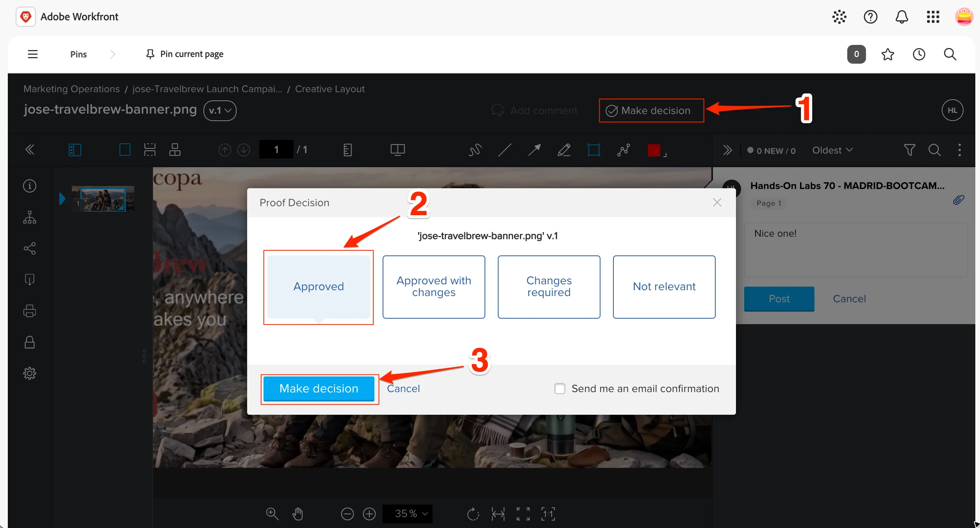Open the proof info icon in sidebar
Viewport: 980px width, 528px height.
click(x=30, y=186)
